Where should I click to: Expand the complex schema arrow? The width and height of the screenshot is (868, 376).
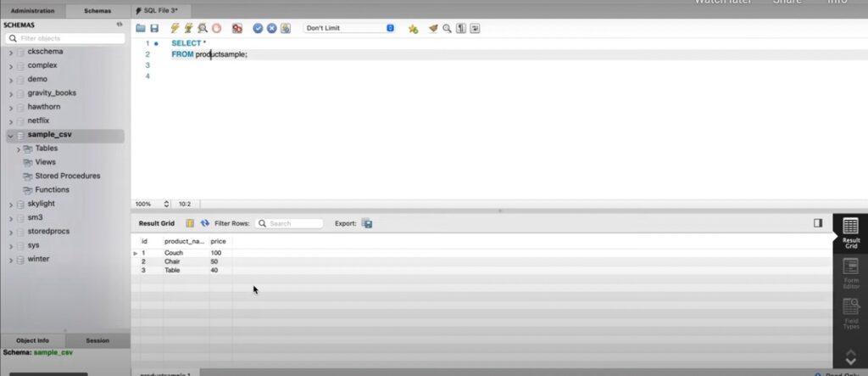pyautogui.click(x=10, y=66)
